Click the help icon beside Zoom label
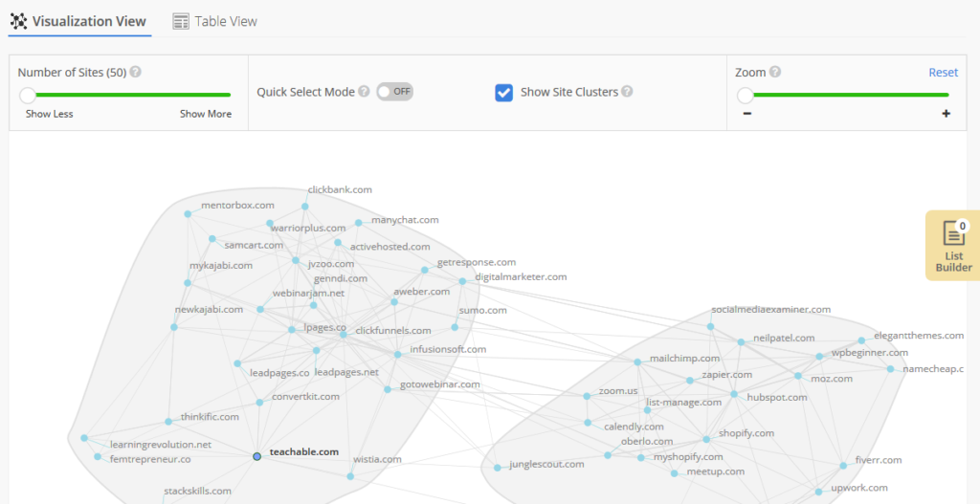 click(x=775, y=72)
